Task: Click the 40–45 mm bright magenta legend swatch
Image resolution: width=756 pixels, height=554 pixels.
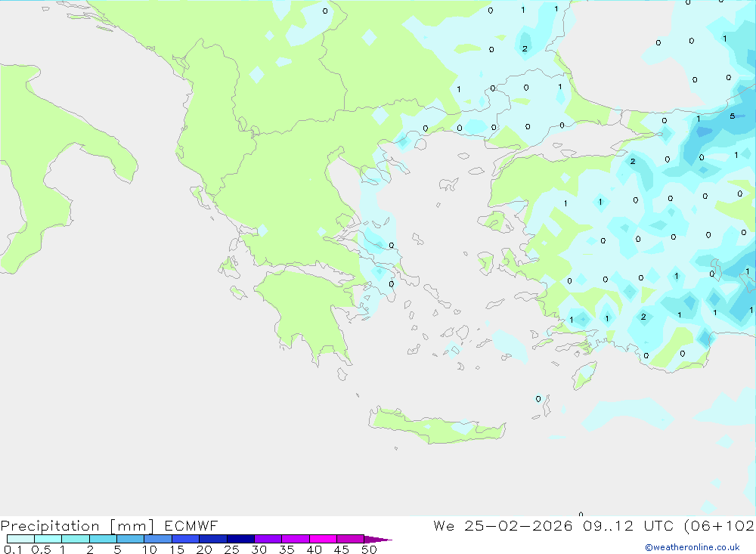Action: (323, 539)
